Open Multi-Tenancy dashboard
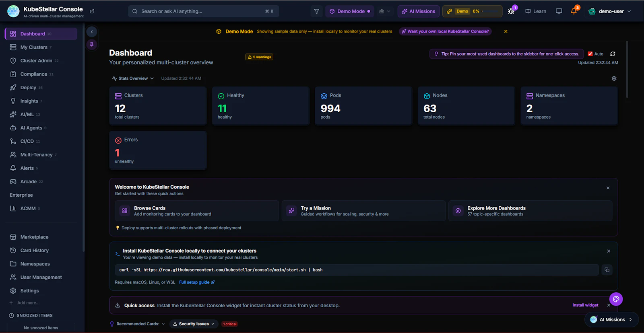 (41, 155)
